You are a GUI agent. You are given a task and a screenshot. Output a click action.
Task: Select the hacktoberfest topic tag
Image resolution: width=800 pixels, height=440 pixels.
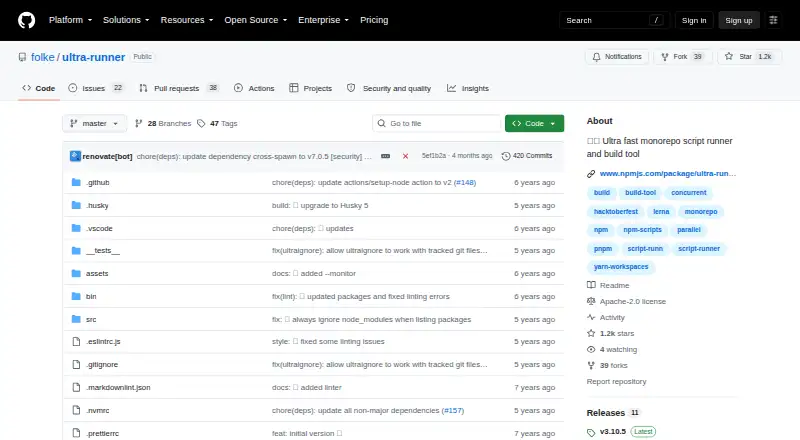(615, 211)
